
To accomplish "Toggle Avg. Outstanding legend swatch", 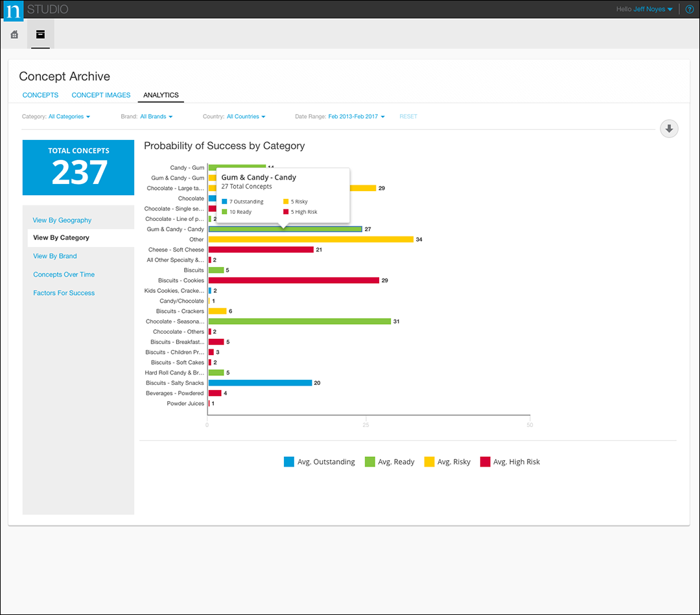I will 289,462.
